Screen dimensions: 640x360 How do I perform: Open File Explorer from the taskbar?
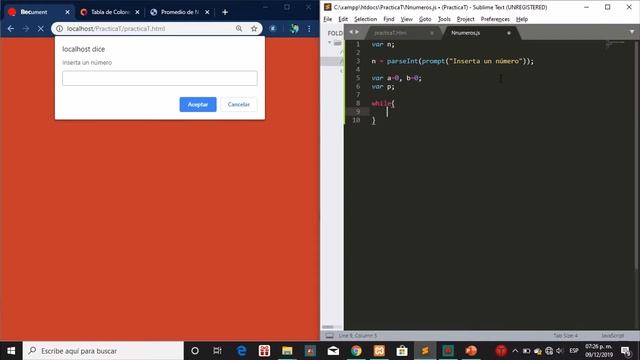[x=287, y=351]
